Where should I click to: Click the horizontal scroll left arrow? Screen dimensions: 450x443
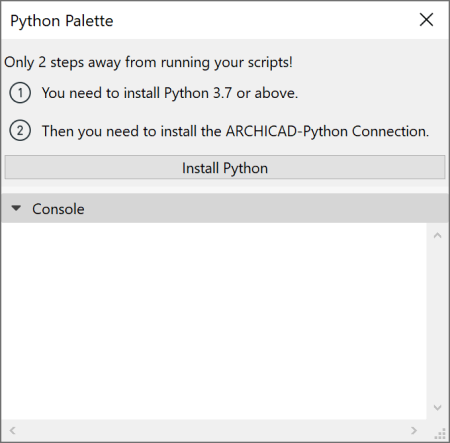coord(13,430)
